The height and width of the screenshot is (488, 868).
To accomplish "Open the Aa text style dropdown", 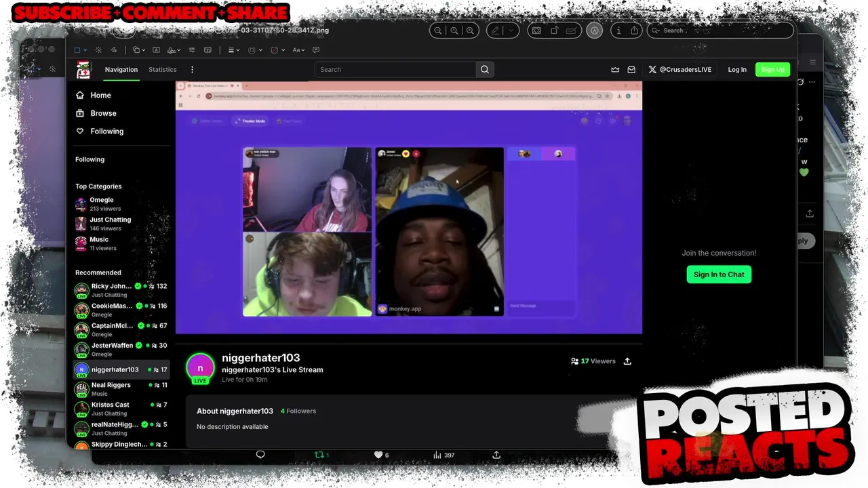I will [298, 50].
